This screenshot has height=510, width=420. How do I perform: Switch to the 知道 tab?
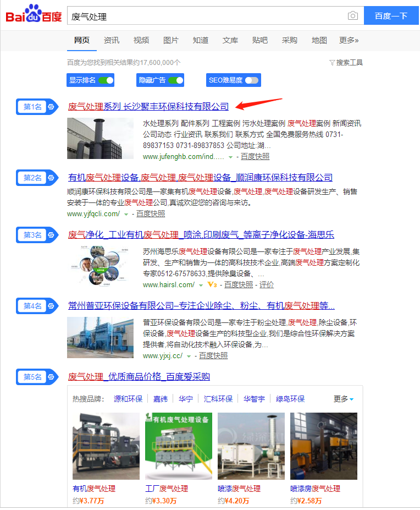[x=201, y=40]
